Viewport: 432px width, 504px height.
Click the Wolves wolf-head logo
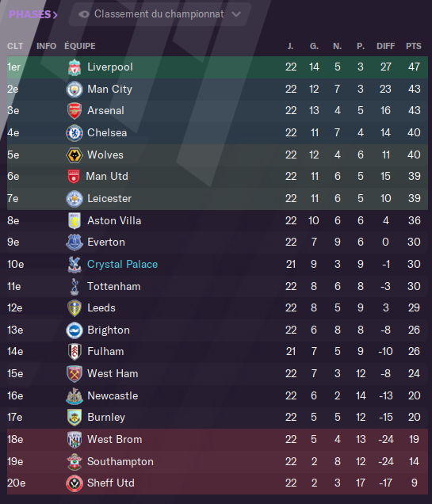(x=75, y=155)
